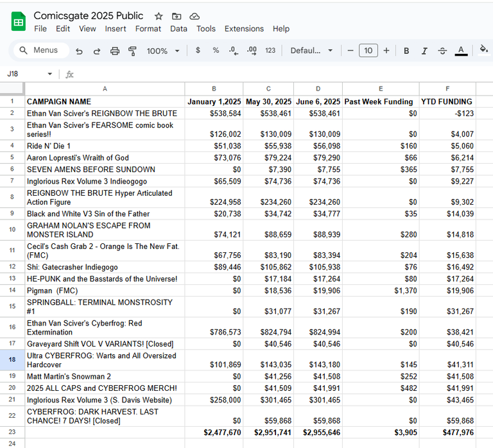Open the Default font dropdown
The height and width of the screenshot is (448, 493).
[311, 51]
